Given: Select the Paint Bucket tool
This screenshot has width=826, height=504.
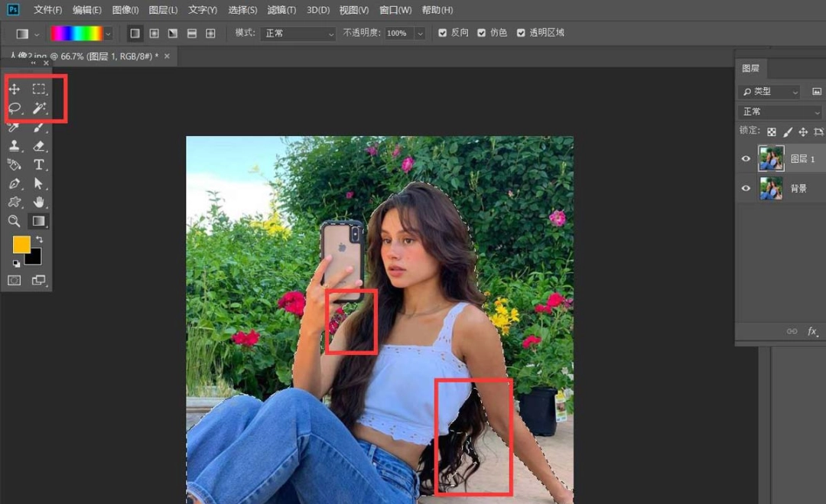Looking at the screenshot, I should tap(15, 165).
